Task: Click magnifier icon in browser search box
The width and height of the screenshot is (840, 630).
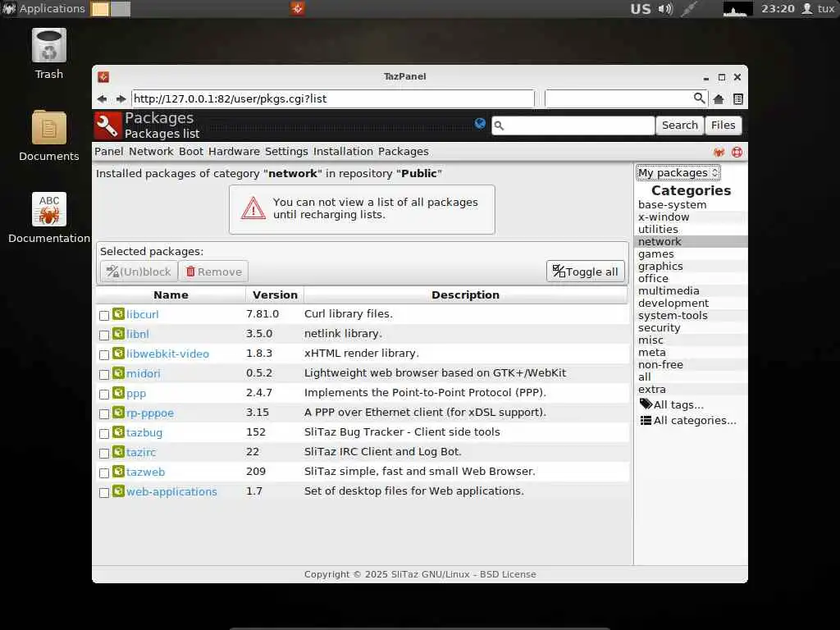Action: (x=699, y=98)
